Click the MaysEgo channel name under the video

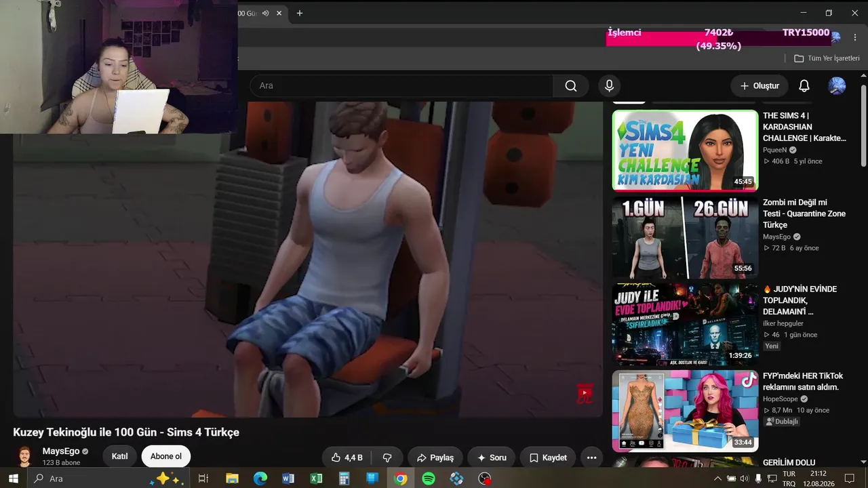pos(61,451)
